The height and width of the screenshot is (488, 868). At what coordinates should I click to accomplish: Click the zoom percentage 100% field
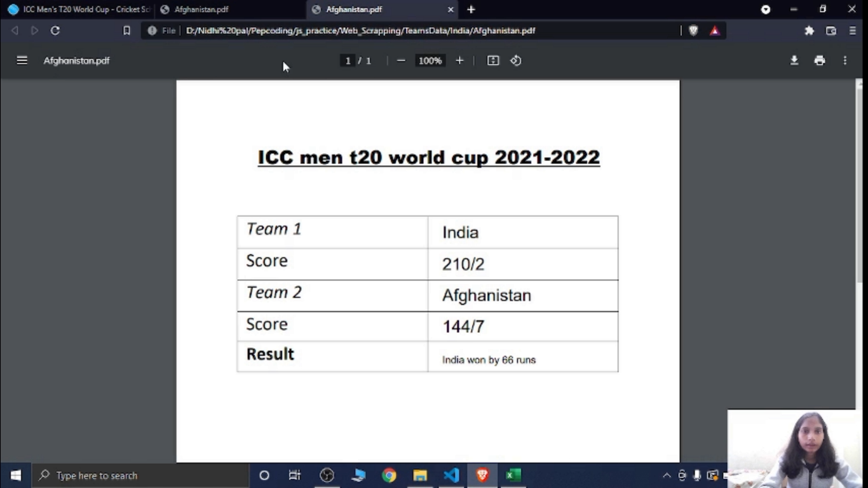[430, 60]
